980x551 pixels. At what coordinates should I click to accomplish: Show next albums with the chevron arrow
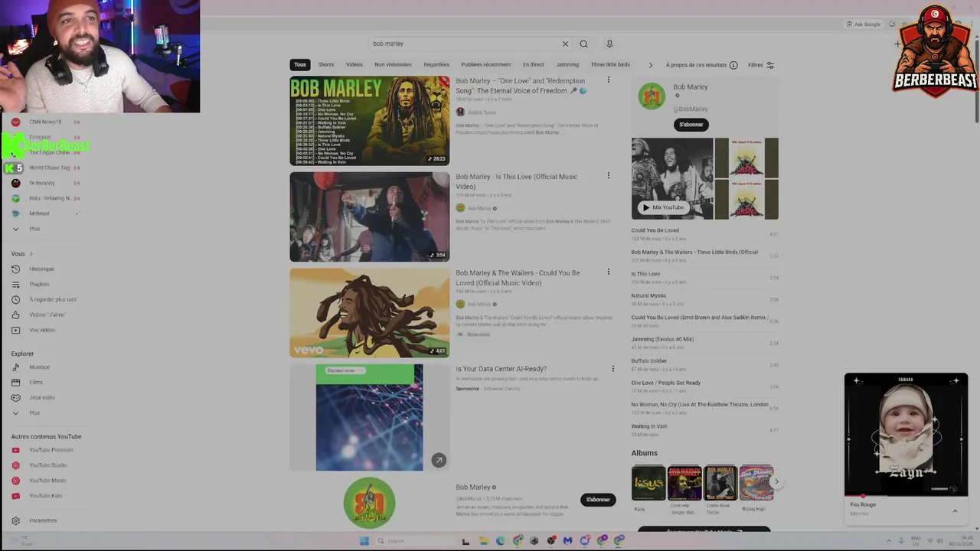click(776, 482)
